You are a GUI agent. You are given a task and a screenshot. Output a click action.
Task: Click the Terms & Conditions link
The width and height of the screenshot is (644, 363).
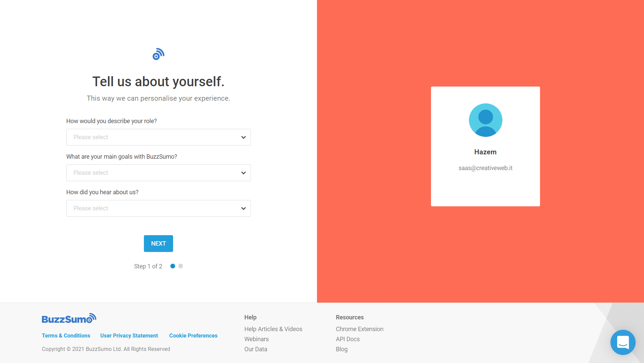pyautogui.click(x=66, y=335)
